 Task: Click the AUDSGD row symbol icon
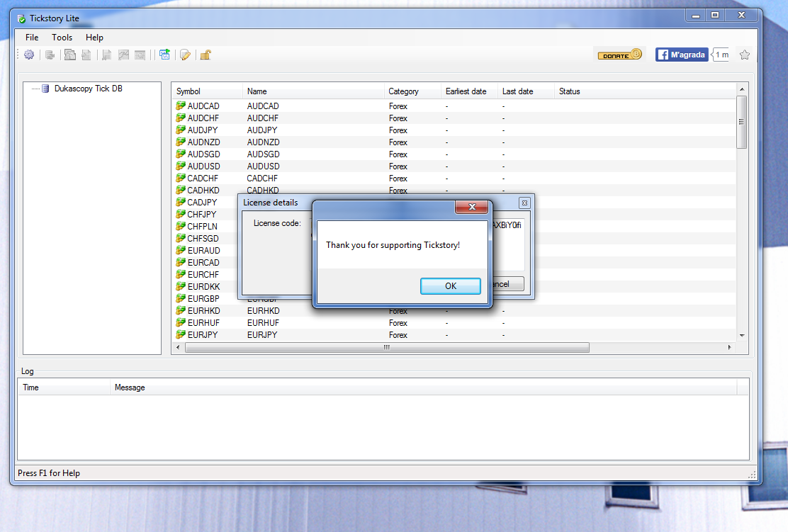pyautogui.click(x=181, y=154)
